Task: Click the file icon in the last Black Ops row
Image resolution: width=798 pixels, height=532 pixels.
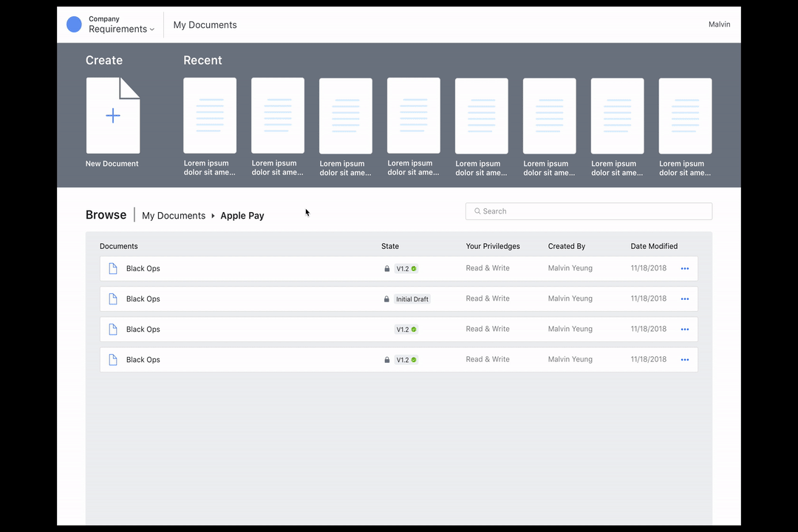Action: [x=113, y=360]
